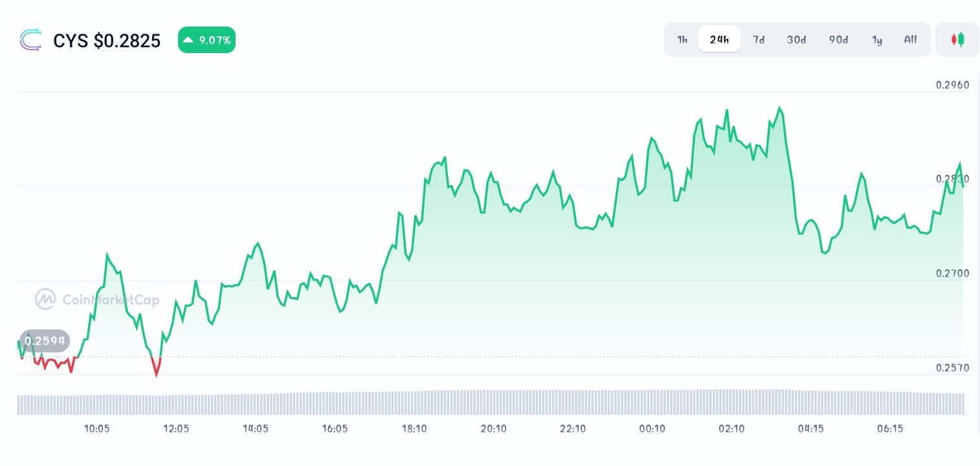Image resolution: width=980 pixels, height=466 pixels.
Task: Select the 24h timeframe tab
Action: pyautogui.click(x=719, y=39)
